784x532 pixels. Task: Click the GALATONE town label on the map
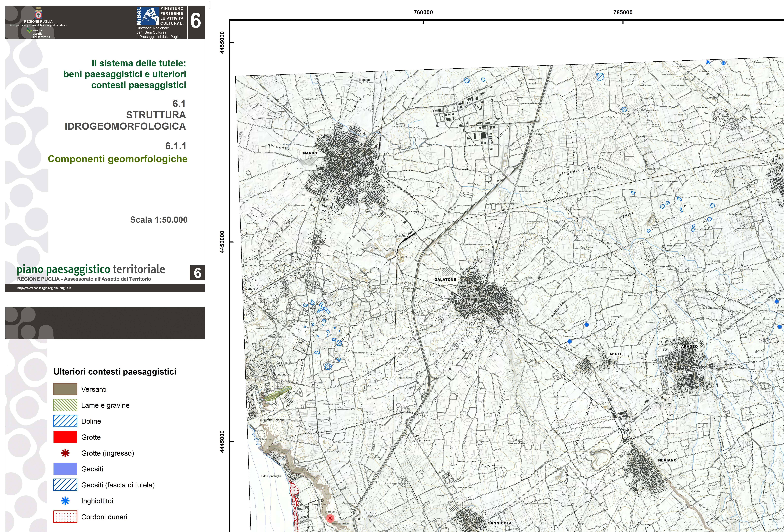pos(445,279)
